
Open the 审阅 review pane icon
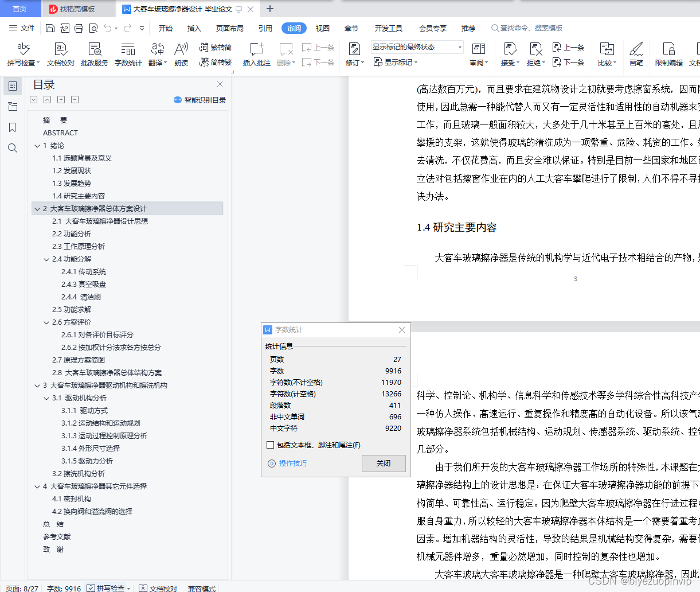point(479,54)
